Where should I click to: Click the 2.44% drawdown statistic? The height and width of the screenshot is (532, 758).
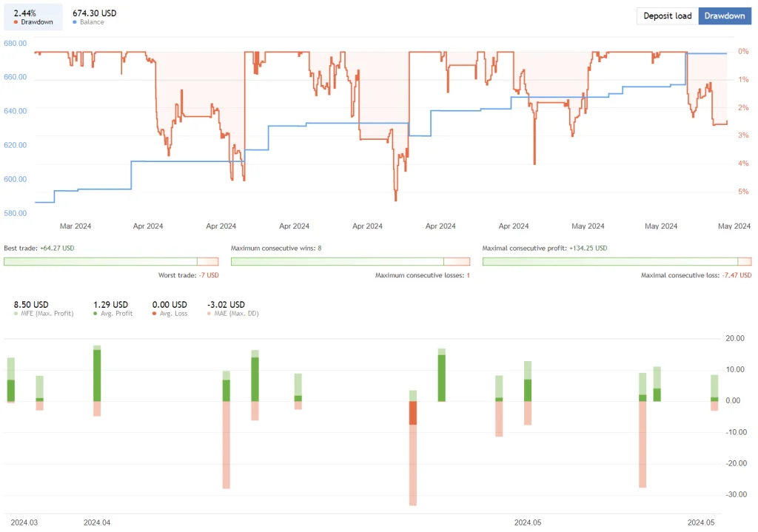tap(24, 13)
